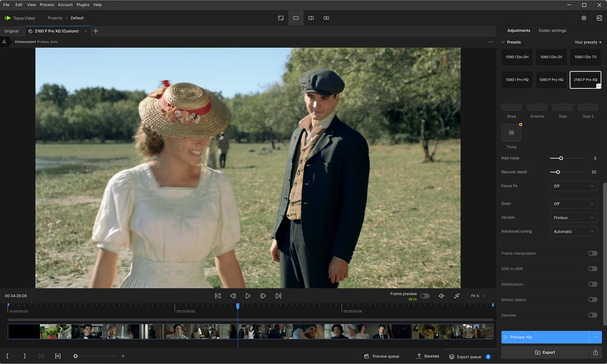The image size is (607, 364).
Task: Open the share icon next to Export
Action: (596, 353)
